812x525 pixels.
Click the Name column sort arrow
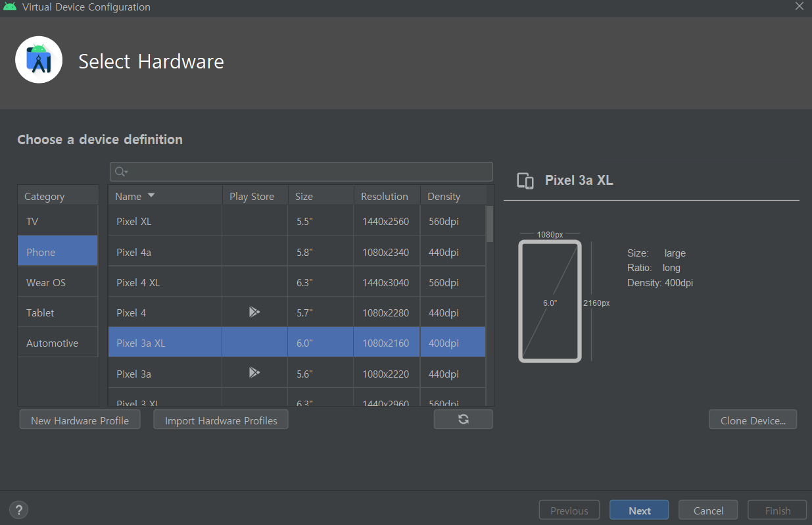(x=151, y=195)
